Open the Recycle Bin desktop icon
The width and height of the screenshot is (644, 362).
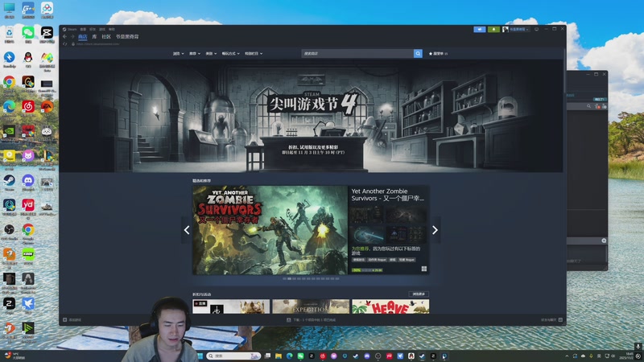[x=9, y=35]
